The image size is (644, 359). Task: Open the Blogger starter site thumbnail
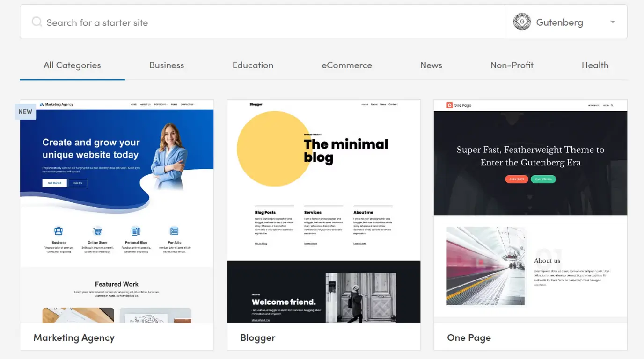tap(323, 210)
